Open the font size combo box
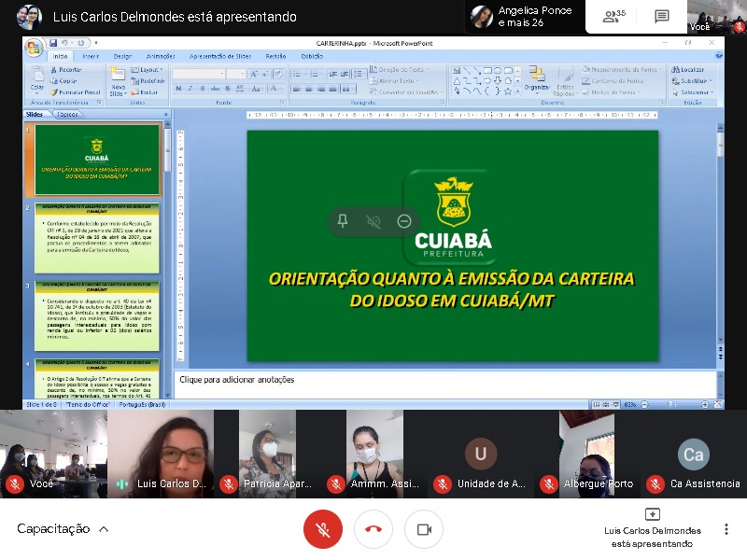This screenshot has width=747, height=560. (236, 74)
